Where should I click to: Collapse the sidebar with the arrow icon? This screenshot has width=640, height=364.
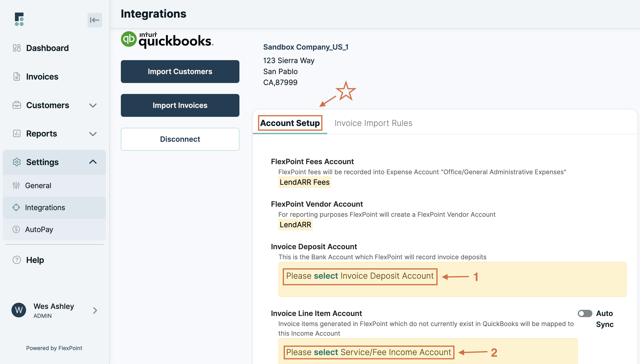coord(95,20)
